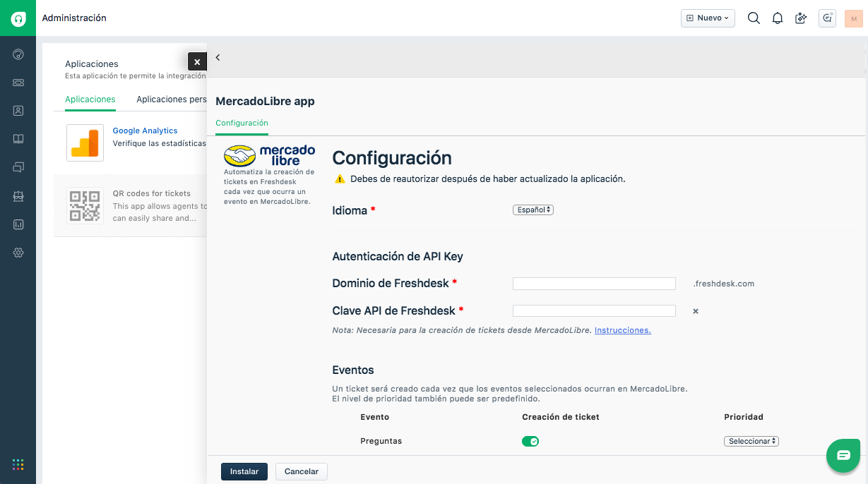Open the Idioma language dropdown
868x484 pixels.
pos(533,210)
